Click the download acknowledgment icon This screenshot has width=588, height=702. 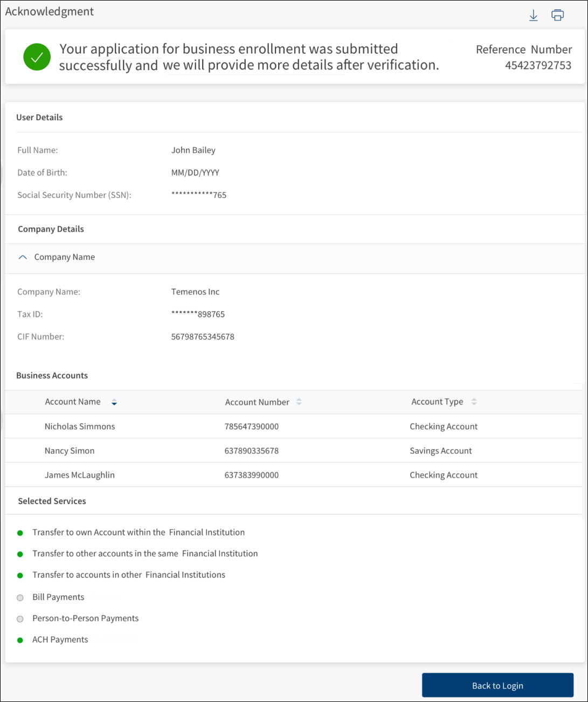533,16
